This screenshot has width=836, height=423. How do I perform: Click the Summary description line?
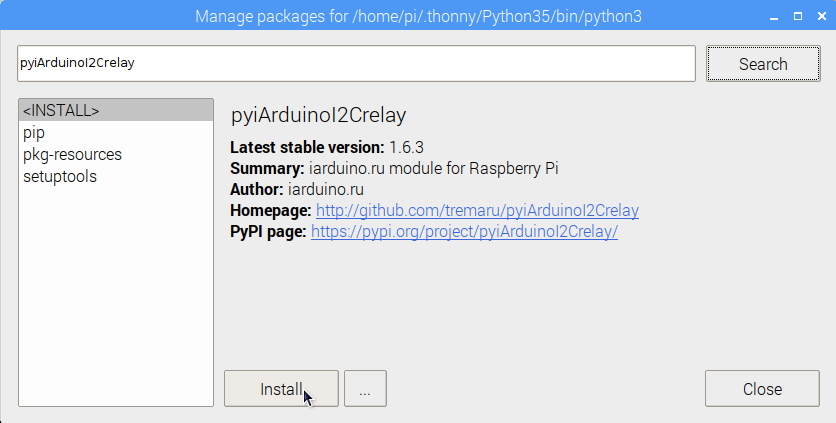[394, 169]
